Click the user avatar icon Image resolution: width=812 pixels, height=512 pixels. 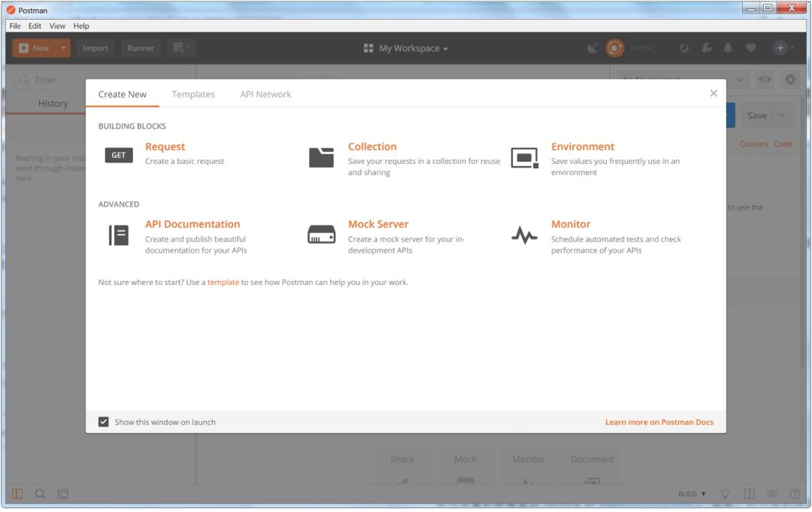click(x=780, y=48)
